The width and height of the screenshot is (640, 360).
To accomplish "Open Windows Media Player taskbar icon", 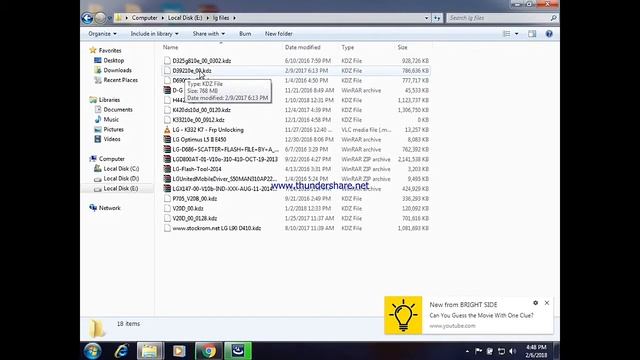I will coord(179,351).
